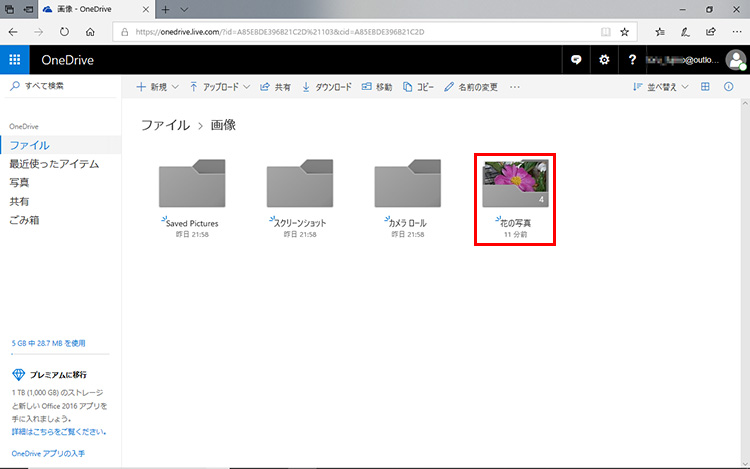Open the Office app launcher grid
750x469 pixels.
(14, 60)
